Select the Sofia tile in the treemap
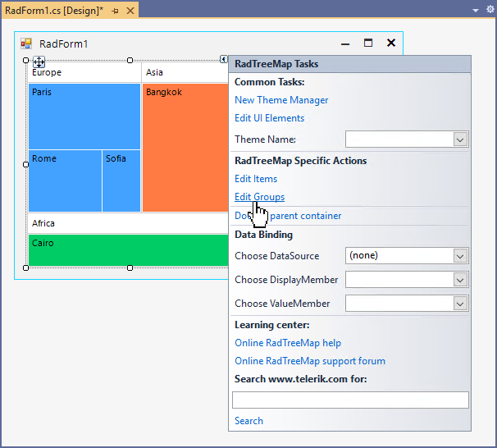The width and height of the screenshot is (497, 448). pyautogui.click(x=121, y=181)
